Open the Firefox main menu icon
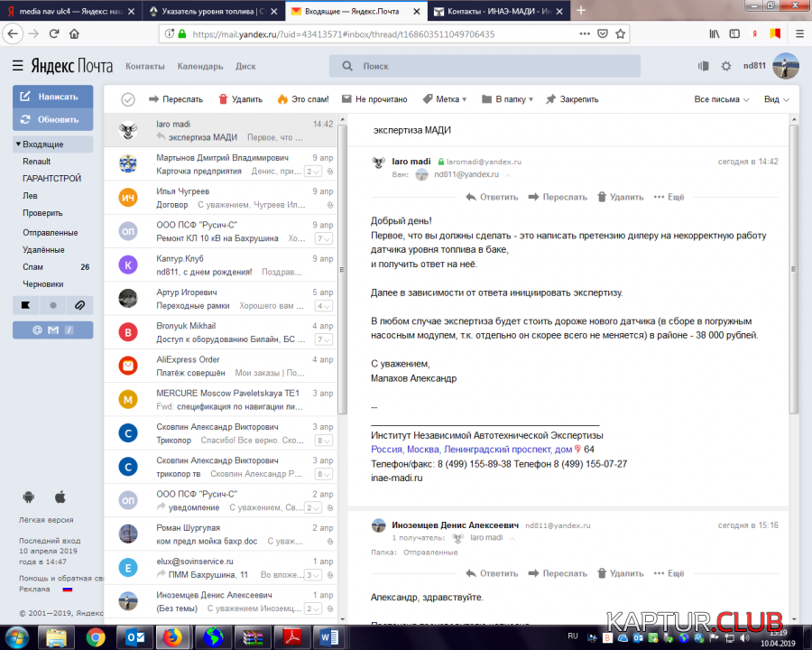The width and height of the screenshot is (812, 650). click(799, 33)
